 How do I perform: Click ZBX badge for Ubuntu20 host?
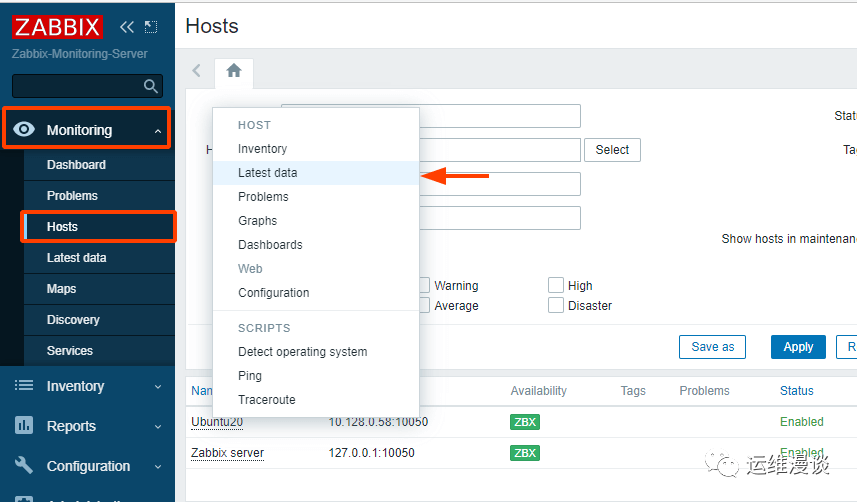coord(525,422)
